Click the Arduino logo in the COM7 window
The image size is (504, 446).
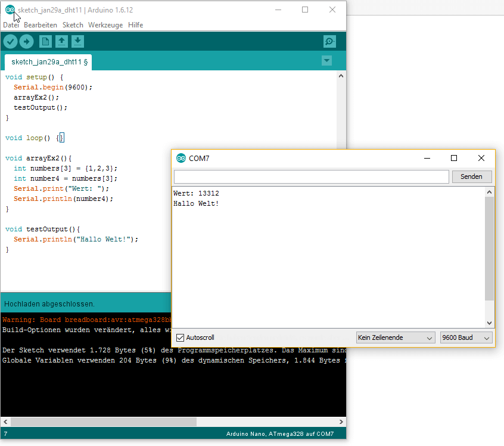[181, 158]
